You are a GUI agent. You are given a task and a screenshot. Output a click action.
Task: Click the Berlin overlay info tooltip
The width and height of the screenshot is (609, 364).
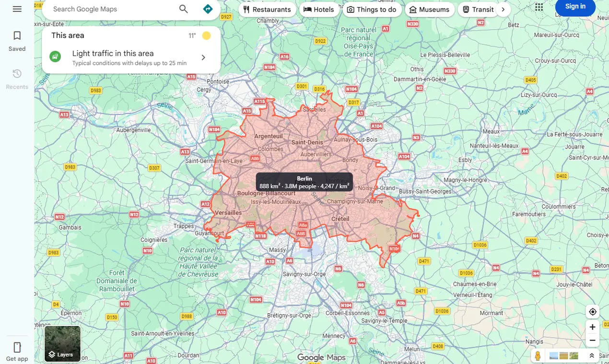[304, 182]
